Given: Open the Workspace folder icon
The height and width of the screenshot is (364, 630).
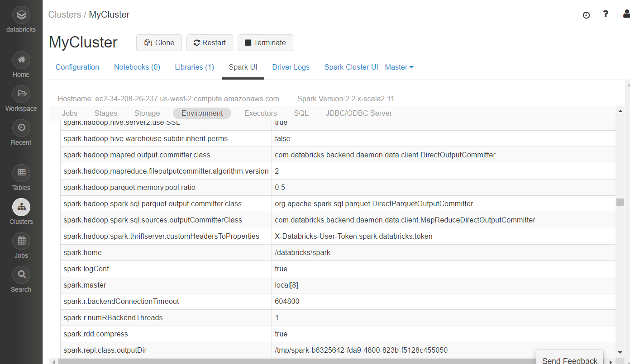Looking at the screenshot, I should tap(21, 94).
